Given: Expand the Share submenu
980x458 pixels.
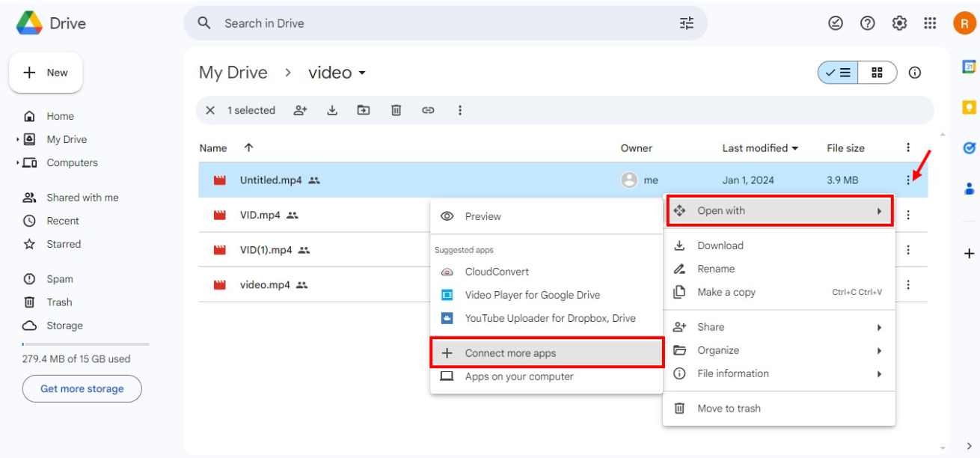Looking at the screenshot, I should click(779, 327).
